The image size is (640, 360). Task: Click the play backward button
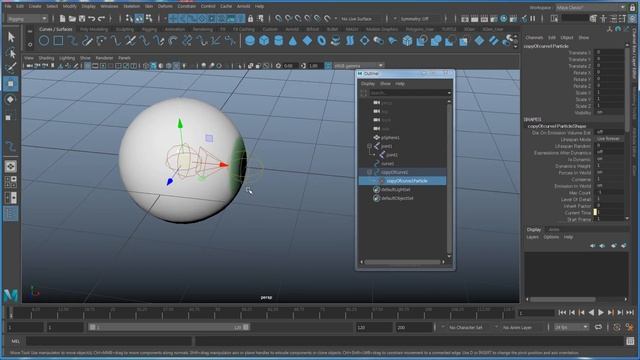click(591, 313)
